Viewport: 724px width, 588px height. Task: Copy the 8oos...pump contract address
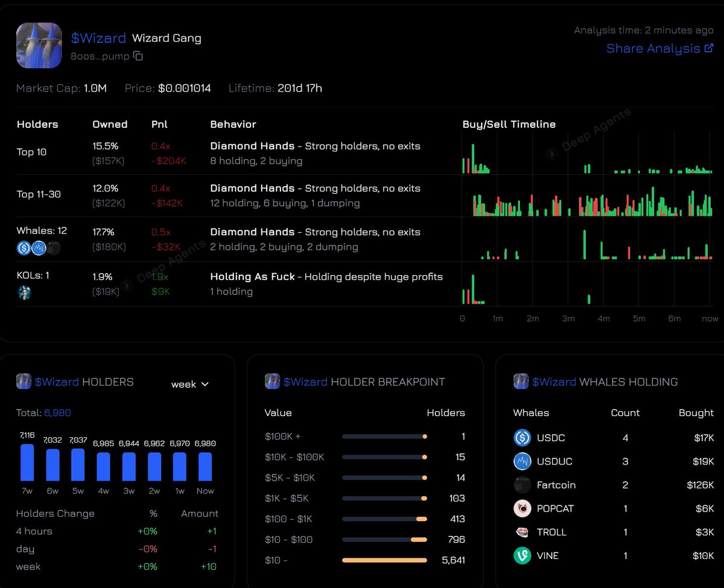[x=138, y=56]
